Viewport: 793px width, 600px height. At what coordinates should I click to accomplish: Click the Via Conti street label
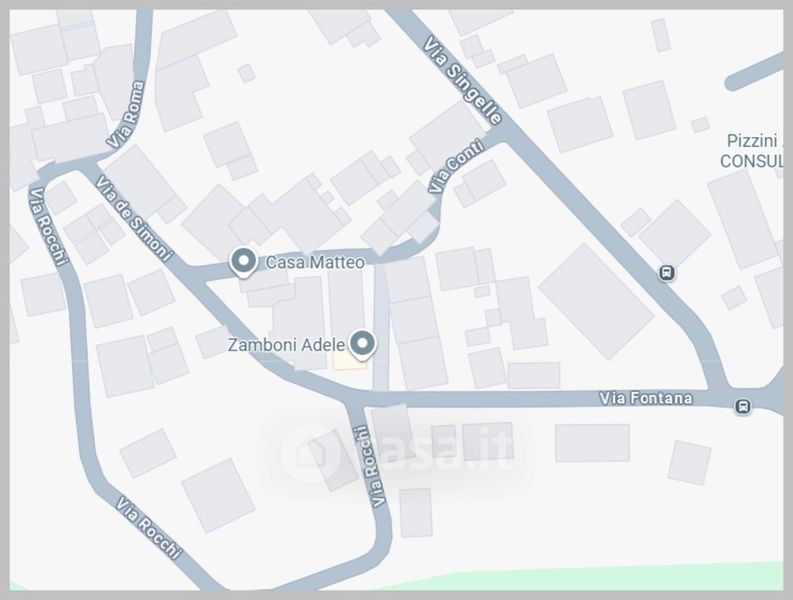[x=456, y=166]
